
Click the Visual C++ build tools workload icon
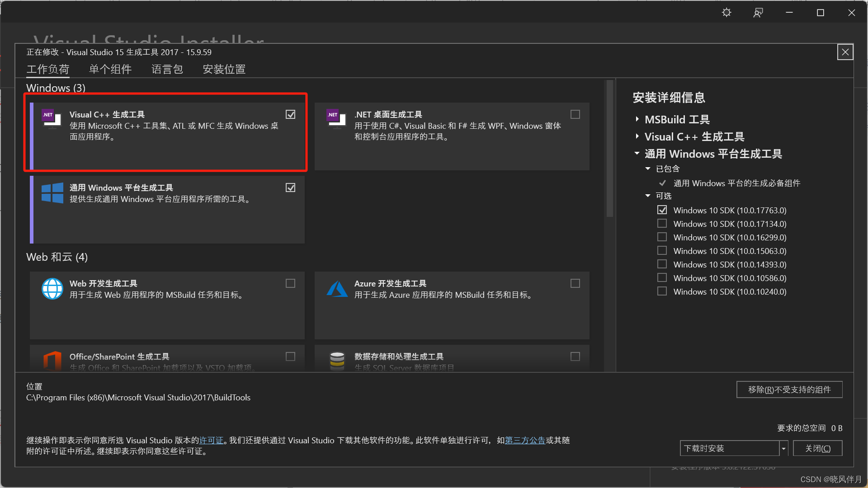pos(52,119)
